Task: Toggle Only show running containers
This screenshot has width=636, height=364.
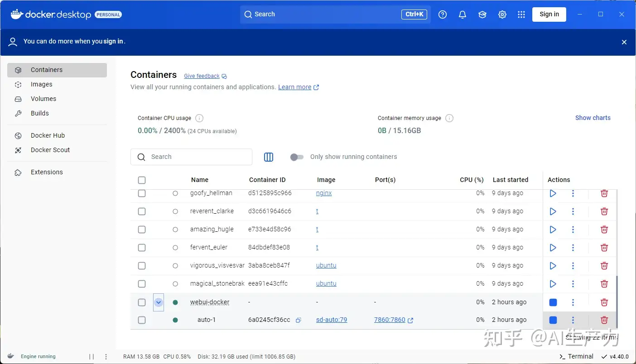Action: point(297,157)
